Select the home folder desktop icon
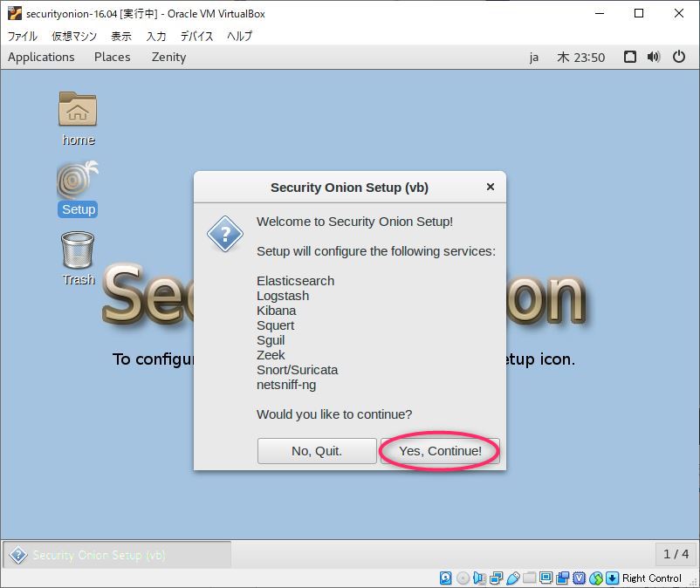The height and width of the screenshot is (588, 700). [x=78, y=119]
